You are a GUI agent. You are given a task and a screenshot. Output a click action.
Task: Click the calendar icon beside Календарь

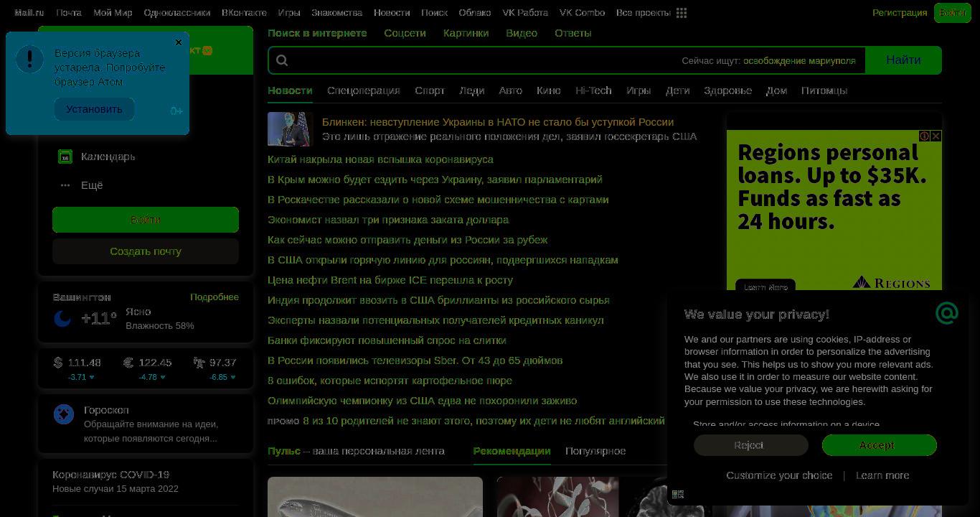tap(65, 157)
